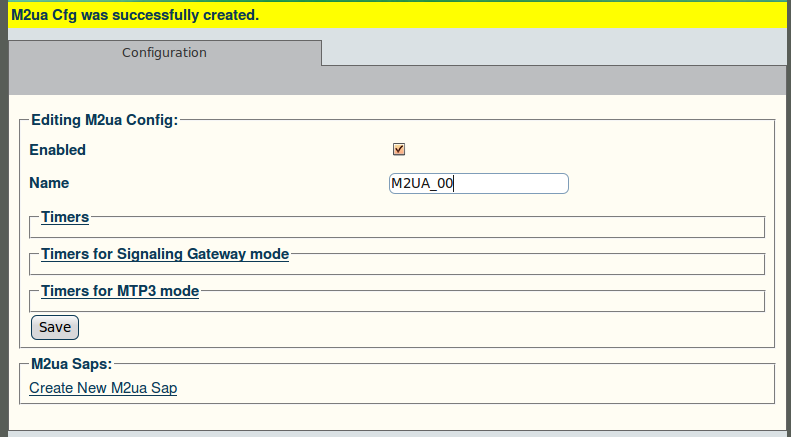Save the M2ua config
791x437 pixels.
click(55, 327)
